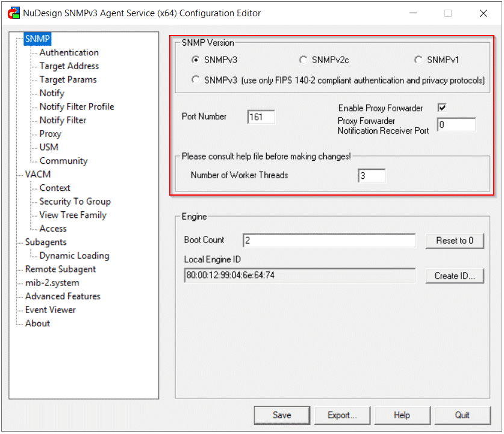Screen dimensions: 504x434
Task: Select the VACM tree node
Action: pyautogui.click(x=38, y=174)
